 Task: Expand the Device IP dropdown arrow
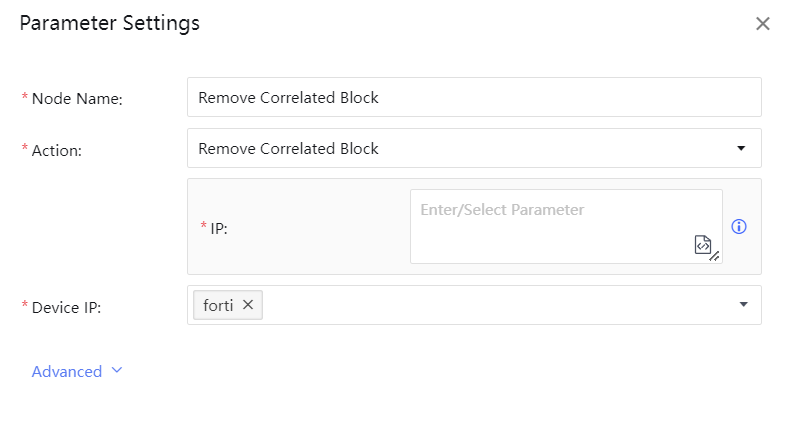tap(743, 305)
